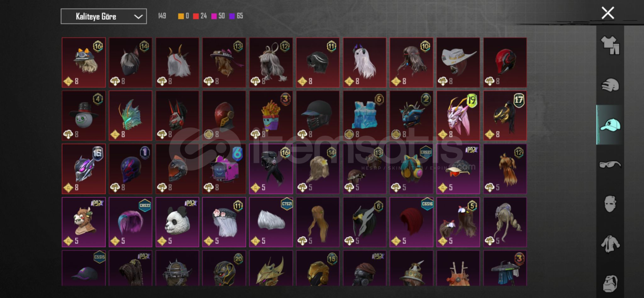Viewport: 644px width, 298px height.
Task: Pick the red helmet in first row
Action: point(505,62)
